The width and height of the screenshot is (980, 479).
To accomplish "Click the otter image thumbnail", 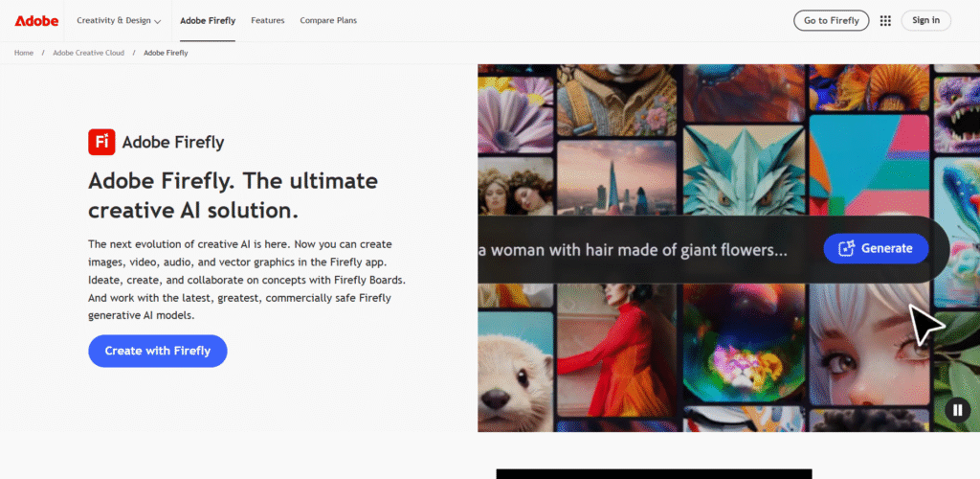I will pos(516,372).
